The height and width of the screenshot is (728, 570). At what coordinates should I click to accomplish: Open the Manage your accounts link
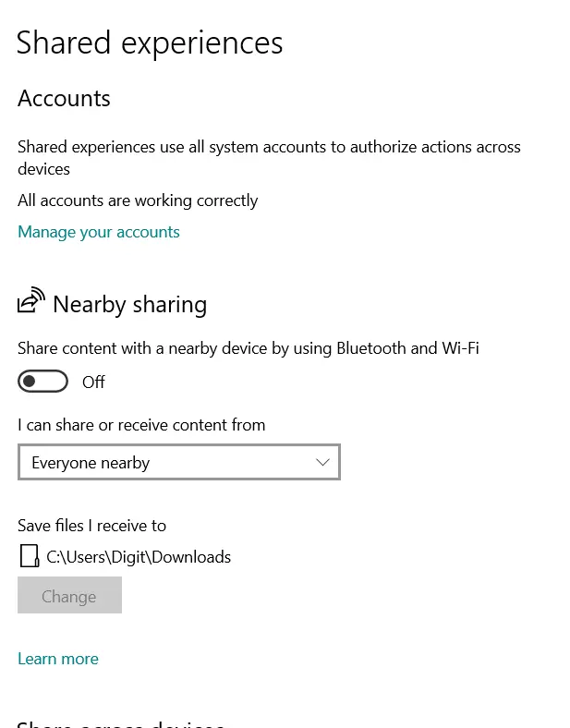coord(99,232)
